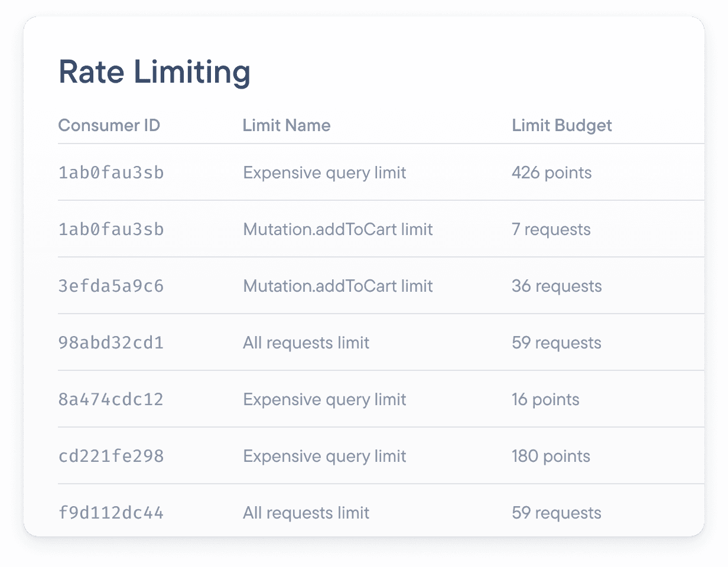Click the 59 requests budget for f9d112dc44
Viewport: 728px width, 567px height.
[556, 513]
